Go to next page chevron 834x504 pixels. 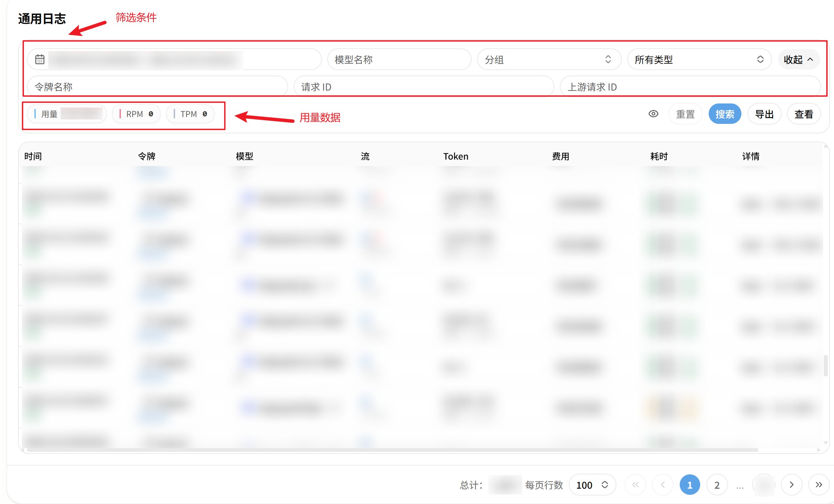point(791,485)
